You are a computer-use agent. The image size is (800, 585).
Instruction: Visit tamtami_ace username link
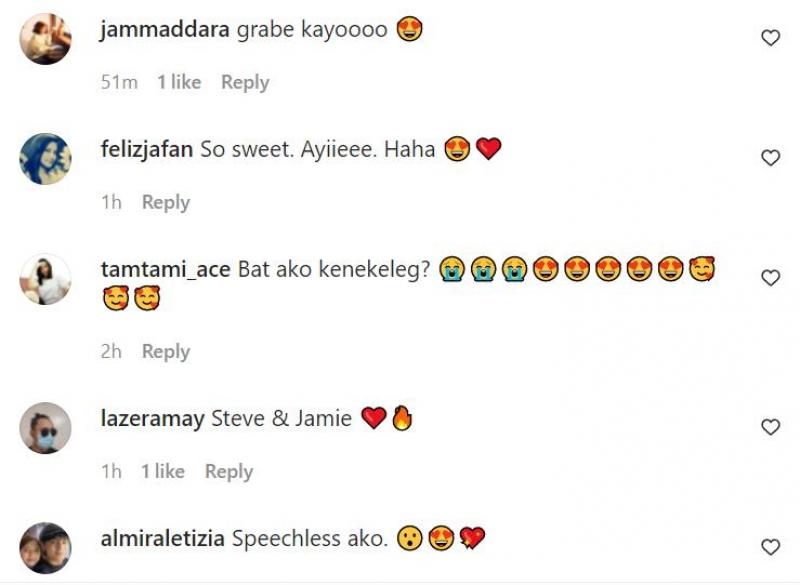coord(165,269)
